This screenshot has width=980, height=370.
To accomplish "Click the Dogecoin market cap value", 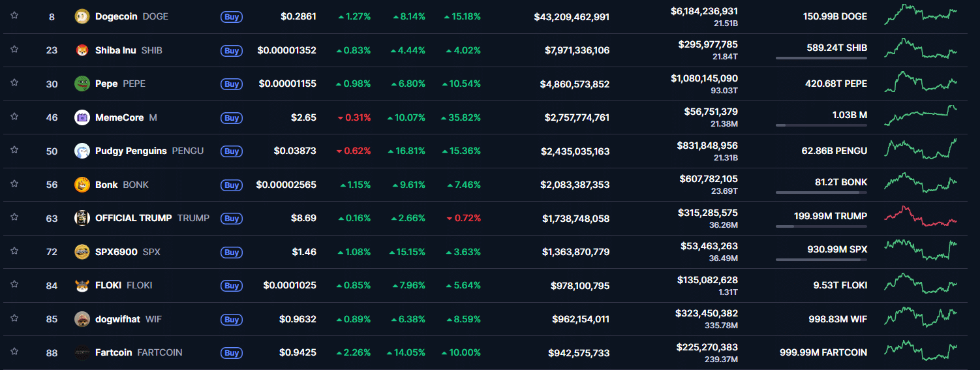I will pos(571,17).
